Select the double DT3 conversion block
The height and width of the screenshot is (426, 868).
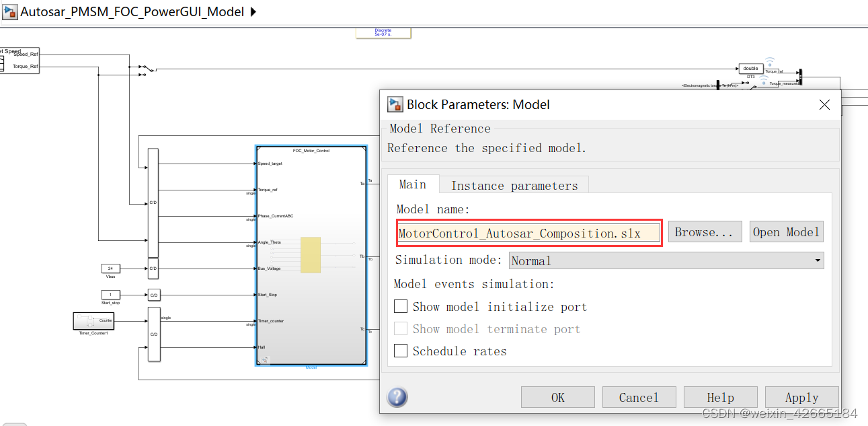(x=750, y=69)
